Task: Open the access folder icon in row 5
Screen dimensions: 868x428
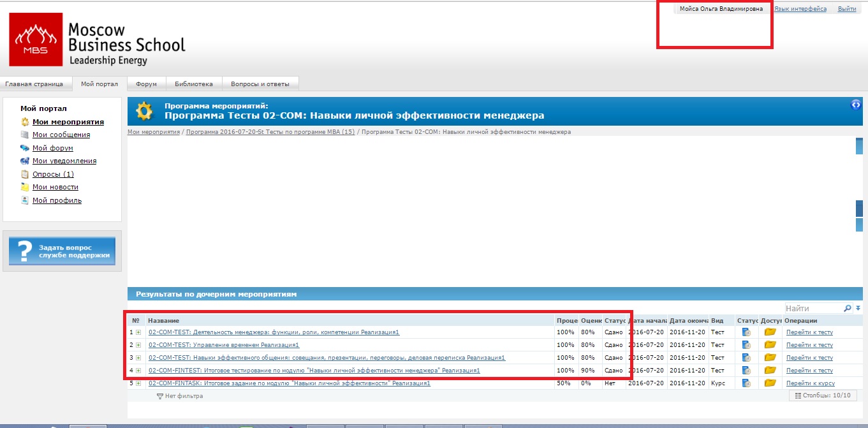Action: tap(770, 383)
